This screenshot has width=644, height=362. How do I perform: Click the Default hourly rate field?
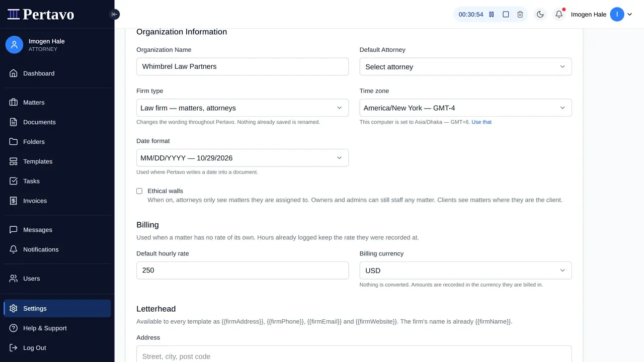pos(243,270)
